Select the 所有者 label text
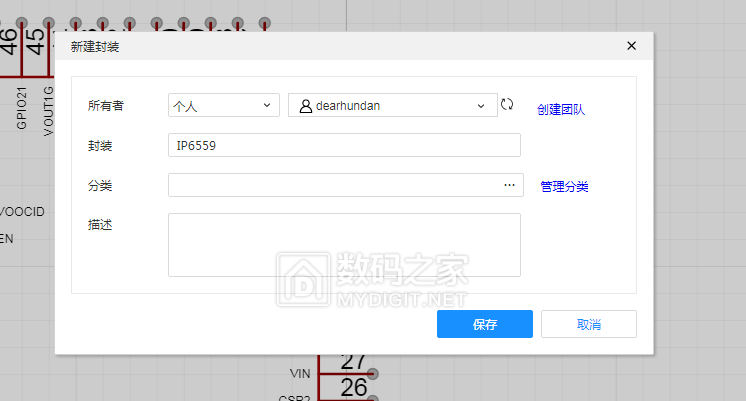The width and height of the screenshot is (746, 401). pyautogui.click(x=106, y=106)
